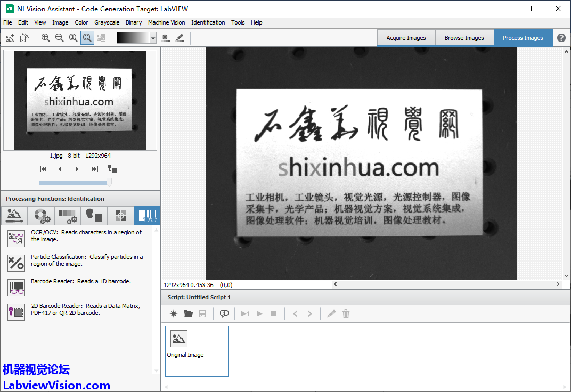This screenshot has height=392, width=571.
Task: Open the File menu
Action: coord(7,22)
